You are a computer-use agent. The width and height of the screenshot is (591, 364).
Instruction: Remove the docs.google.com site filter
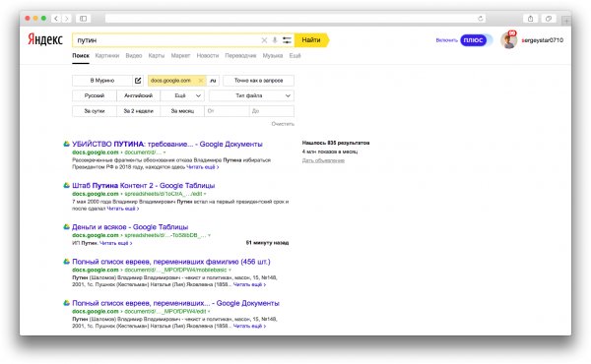201,81
